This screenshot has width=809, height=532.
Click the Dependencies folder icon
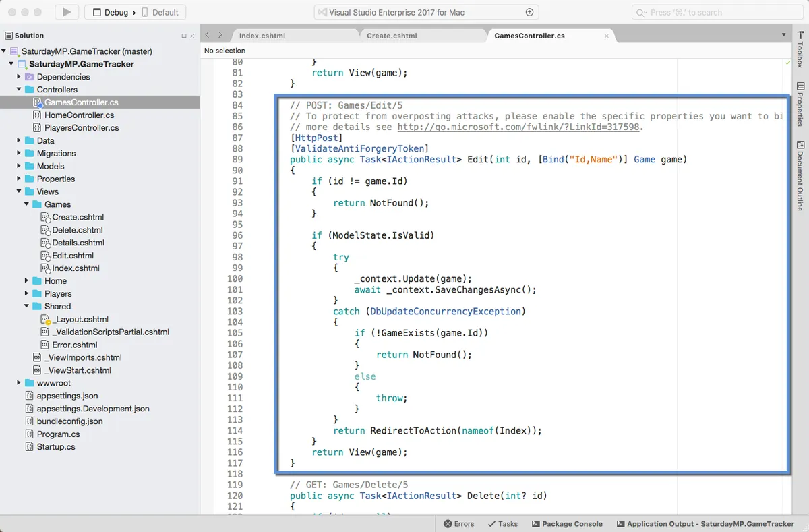29,77
